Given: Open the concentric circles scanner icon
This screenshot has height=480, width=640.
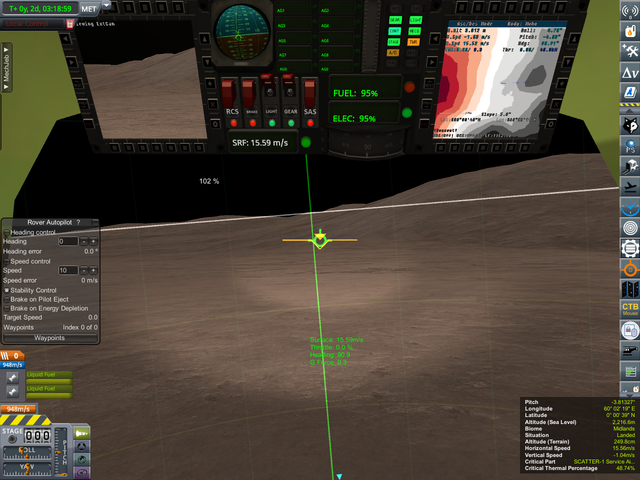Looking at the screenshot, I should coord(630,228).
